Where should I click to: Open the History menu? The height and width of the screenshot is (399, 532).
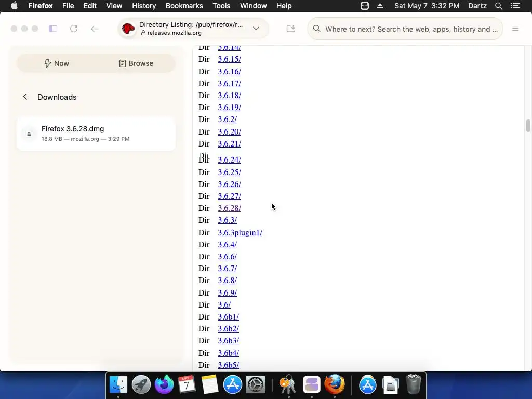click(x=144, y=6)
